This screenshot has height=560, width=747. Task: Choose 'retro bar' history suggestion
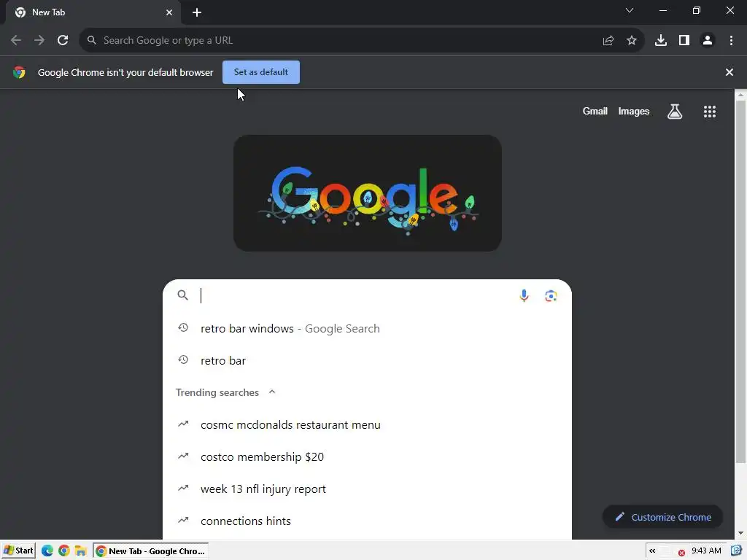pyautogui.click(x=367, y=360)
